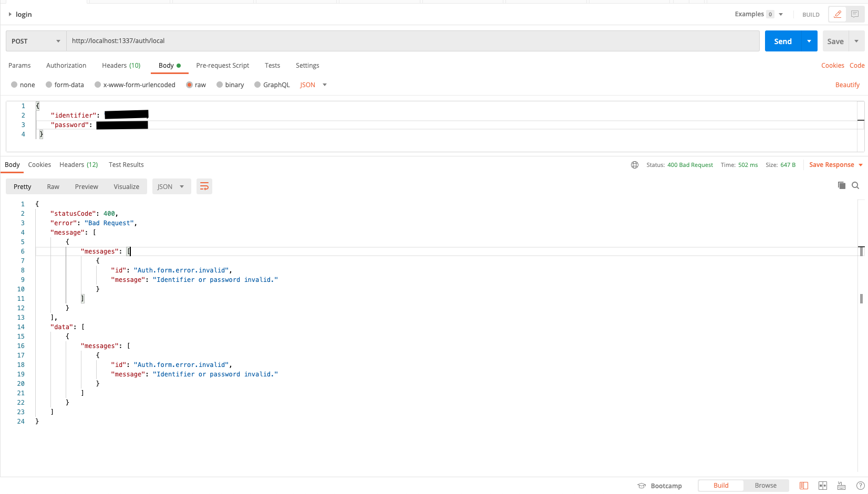Open the POST method dropdown
This screenshot has height=494, width=868.
tap(36, 41)
